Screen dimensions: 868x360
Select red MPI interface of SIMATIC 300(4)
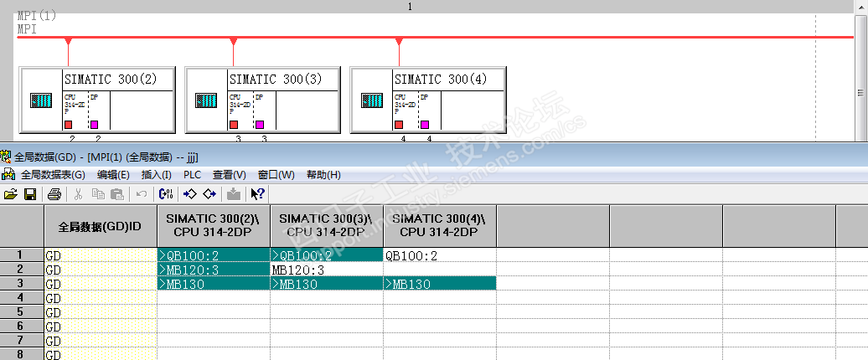[x=399, y=125]
